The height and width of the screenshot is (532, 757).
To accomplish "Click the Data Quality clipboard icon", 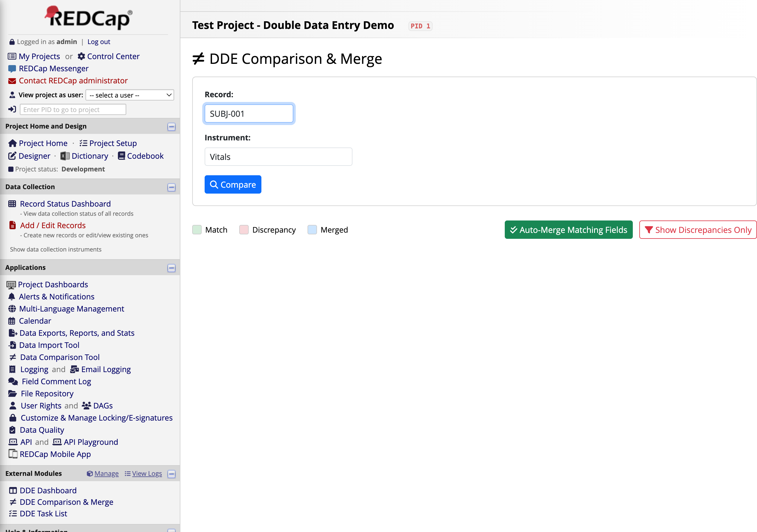I will click(x=12, y=430).
